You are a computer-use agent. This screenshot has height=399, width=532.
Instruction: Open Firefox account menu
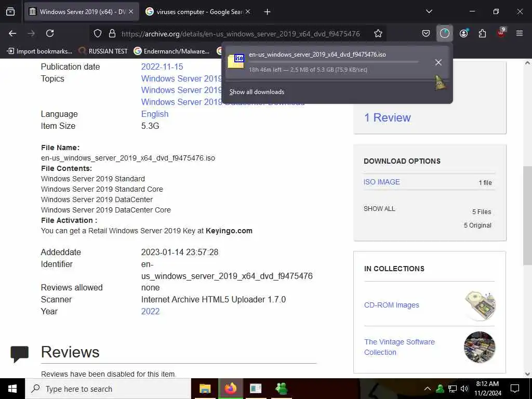(463, 33)
